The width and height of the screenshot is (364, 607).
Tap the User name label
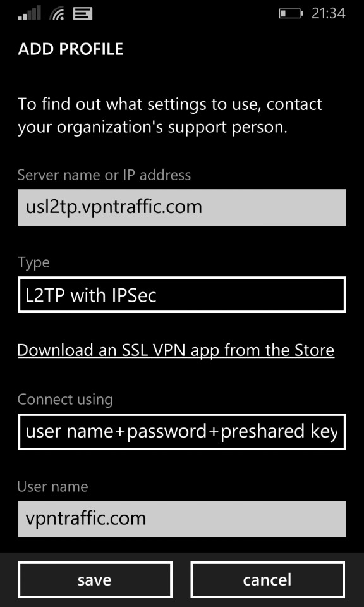[52, 487]
